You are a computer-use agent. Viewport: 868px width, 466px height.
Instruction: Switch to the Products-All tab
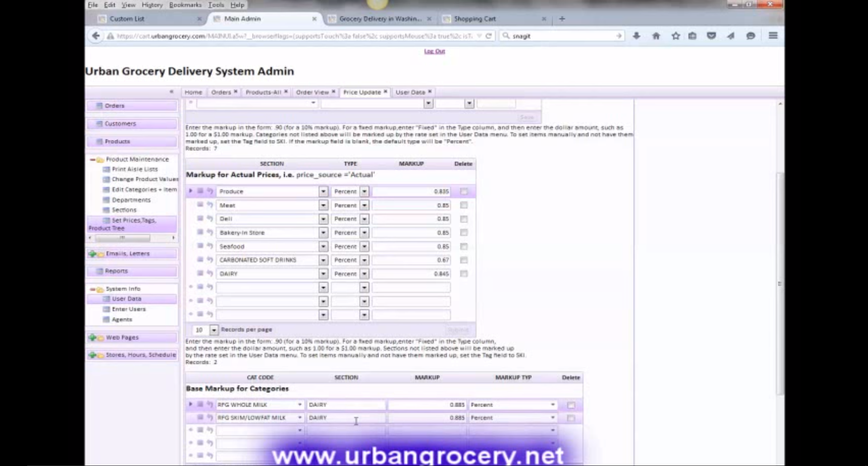point(263,92)
